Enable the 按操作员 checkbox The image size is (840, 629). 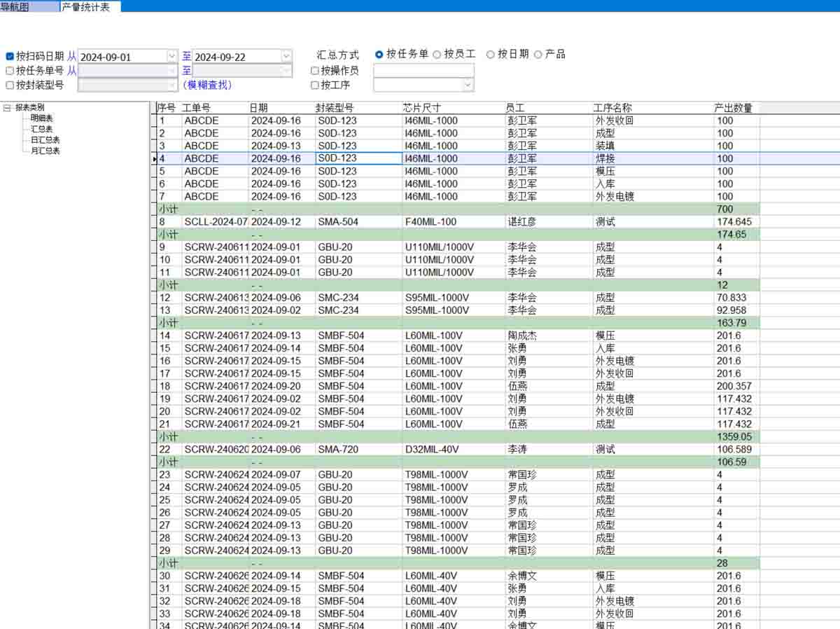click(x=315, y=71)
